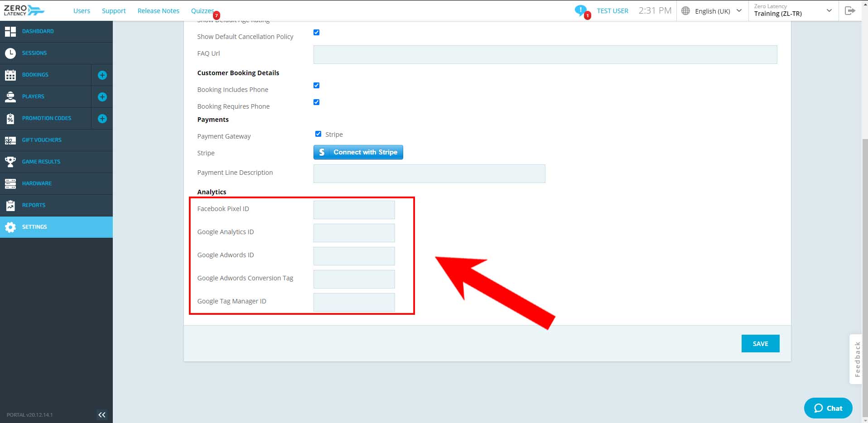Screen dimensions: 868x423
Task: Add a new player with plus icon
Action: pos(102,97)
